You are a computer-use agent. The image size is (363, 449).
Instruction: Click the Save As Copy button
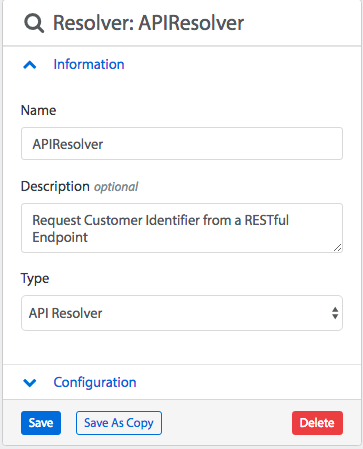coord(119,423)
